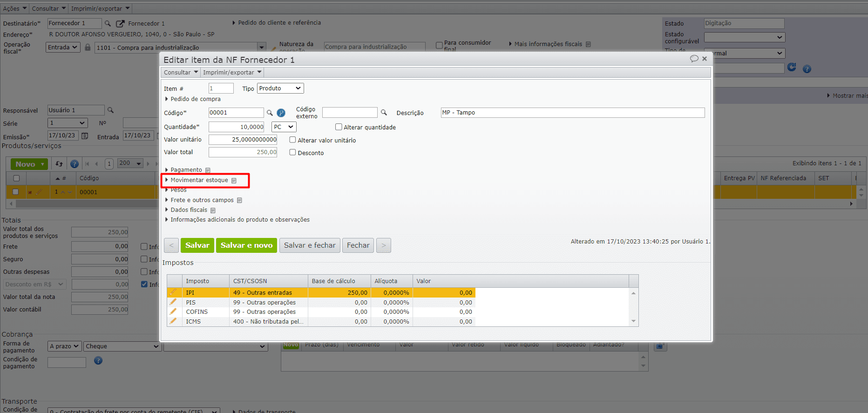Screen dimensions: 868x413
Task: Toggle the checkbox beside Frete total field
Action: click(144, 246)
